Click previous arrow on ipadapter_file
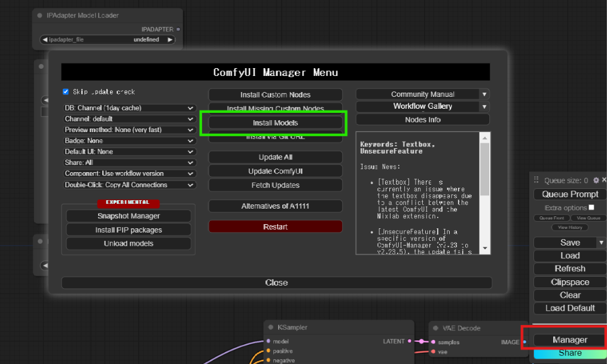The width and height of the screenshot is (607, 364). click(45, 39)
